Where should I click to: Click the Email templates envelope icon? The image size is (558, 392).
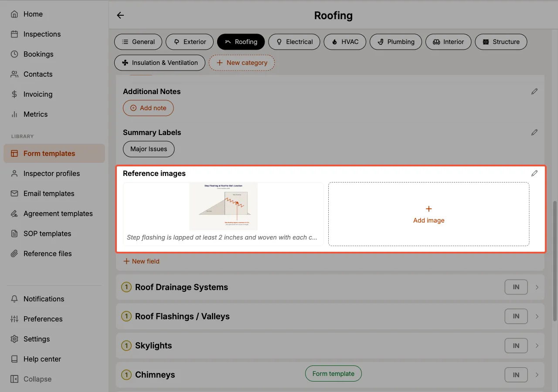14,193
